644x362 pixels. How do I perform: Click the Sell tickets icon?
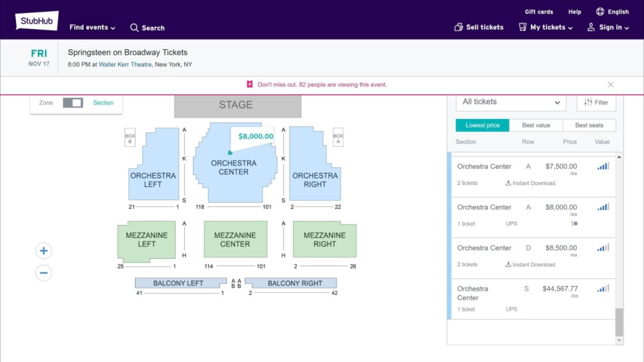tap(458, 27)
